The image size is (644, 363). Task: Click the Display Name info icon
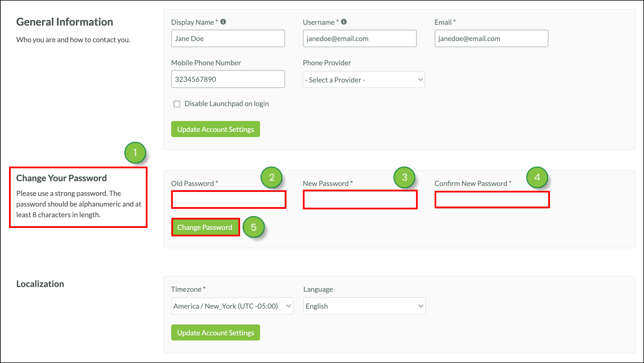coord(224,21)
